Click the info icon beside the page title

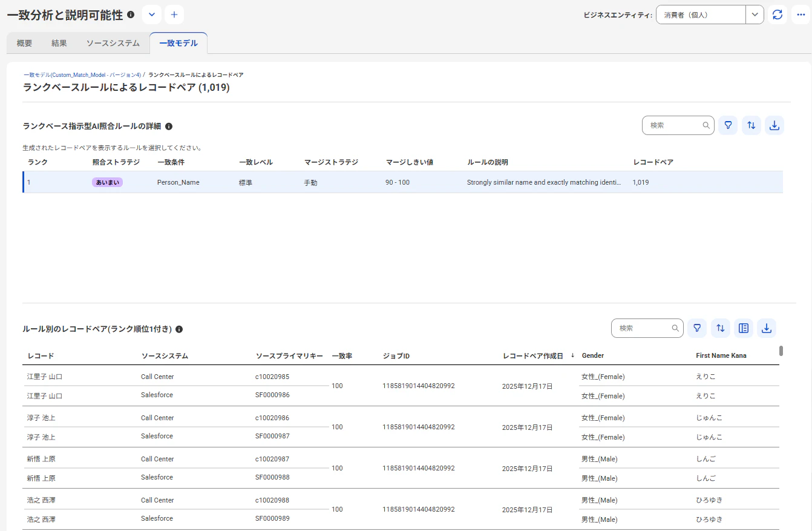click(131, 15)
